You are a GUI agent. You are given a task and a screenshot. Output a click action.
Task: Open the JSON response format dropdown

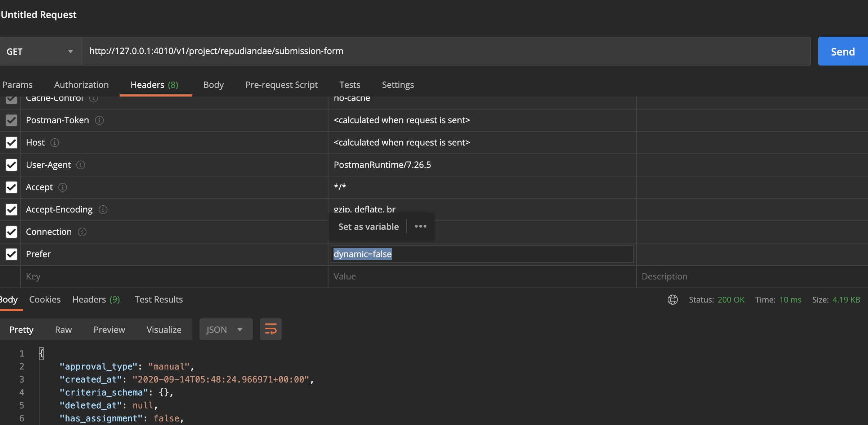(225, 329)
